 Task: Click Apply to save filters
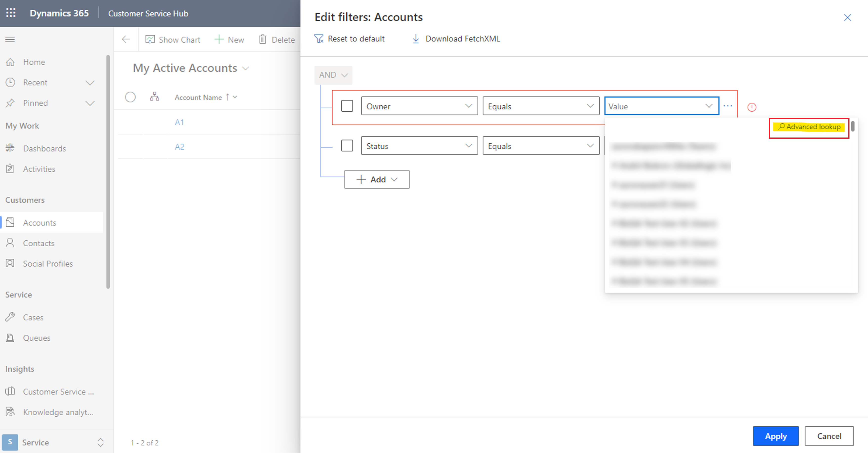776,436
